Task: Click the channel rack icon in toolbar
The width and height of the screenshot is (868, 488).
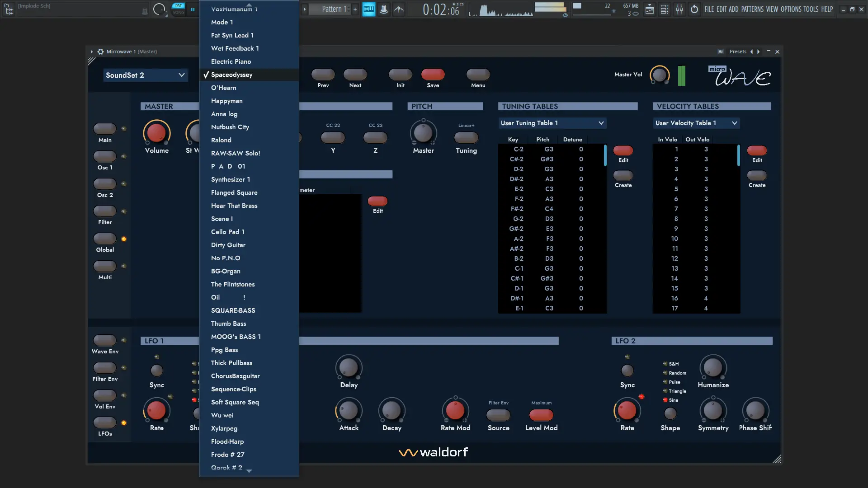Action: [x=665, y=9]
